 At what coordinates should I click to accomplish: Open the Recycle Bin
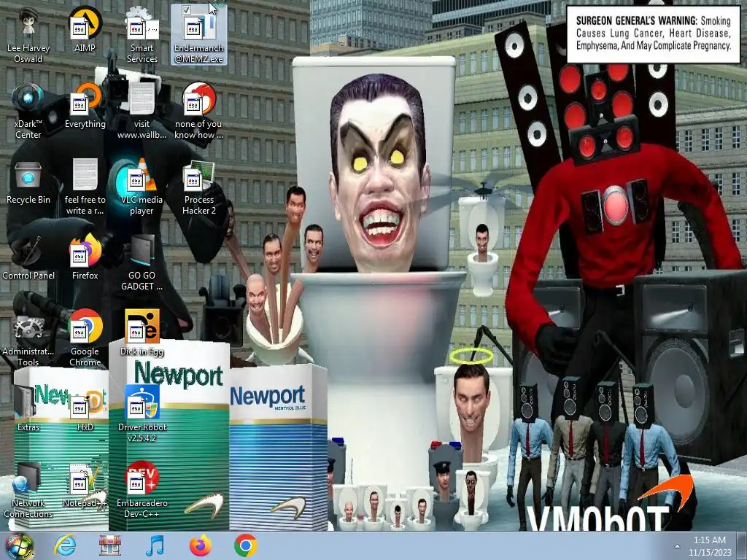(28, 182)
